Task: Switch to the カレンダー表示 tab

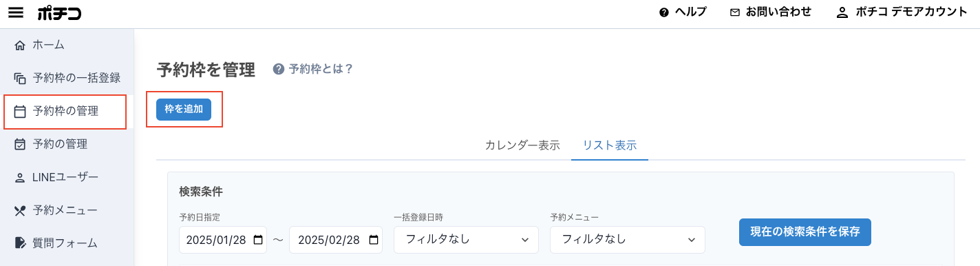Action: (x=522, y=145)
